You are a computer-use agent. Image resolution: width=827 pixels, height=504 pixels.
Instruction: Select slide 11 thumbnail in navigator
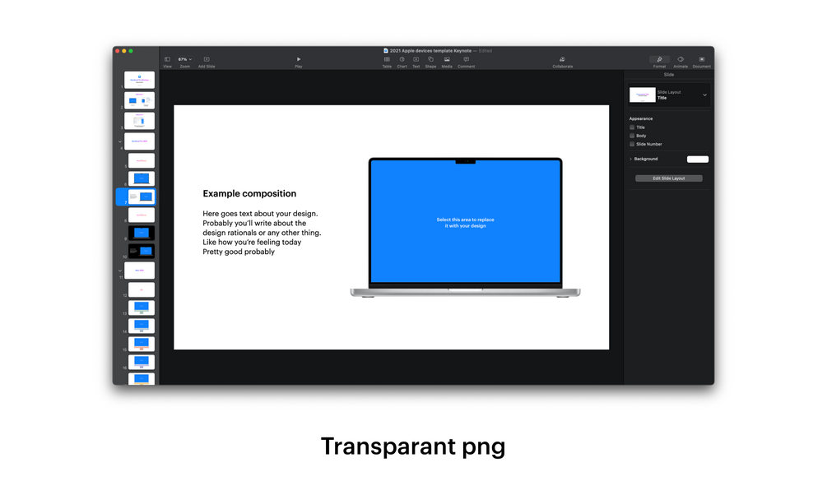pyautogui.click(x=139, y=270)
